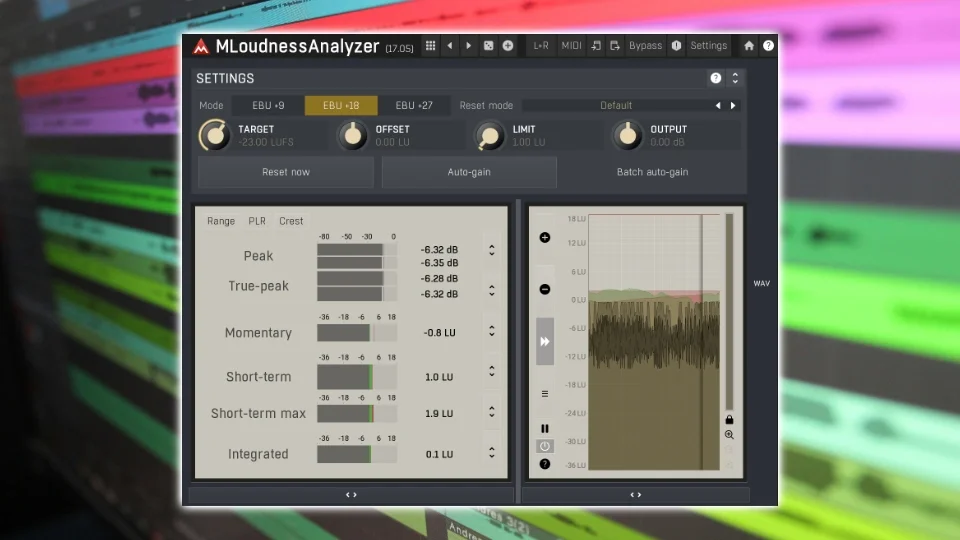Expand the Peak meter row arrows
960x540 pixels.
click(x=492, y=250)
